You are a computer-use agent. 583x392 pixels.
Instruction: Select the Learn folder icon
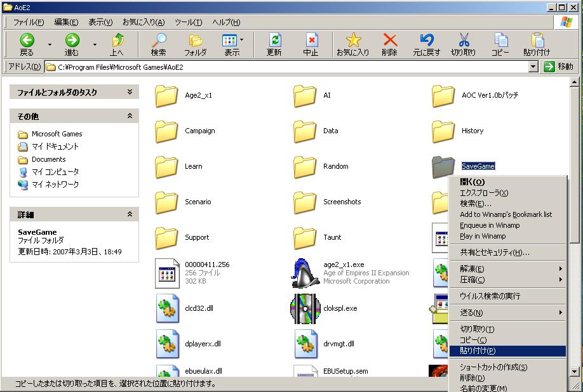[166, 167]
